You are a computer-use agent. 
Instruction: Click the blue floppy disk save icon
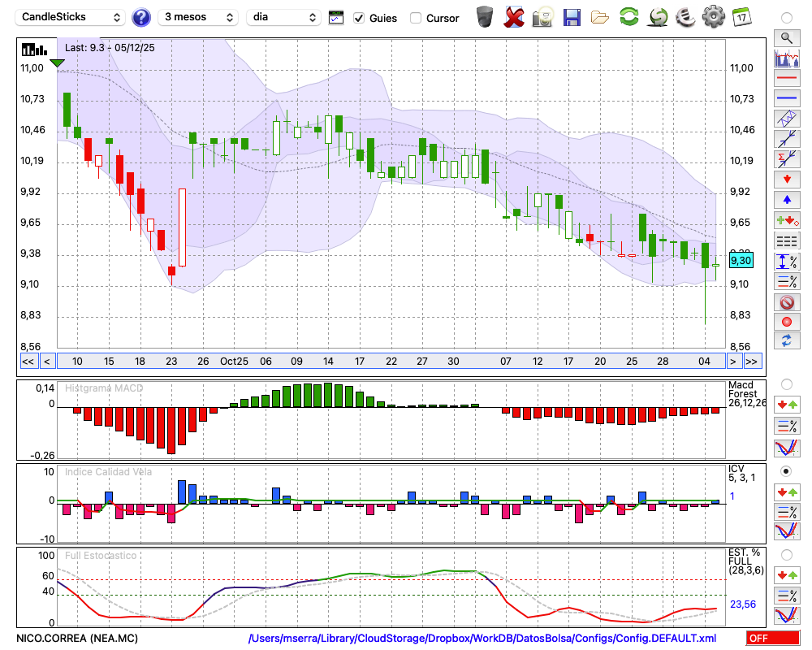click(x=572, y=17)
